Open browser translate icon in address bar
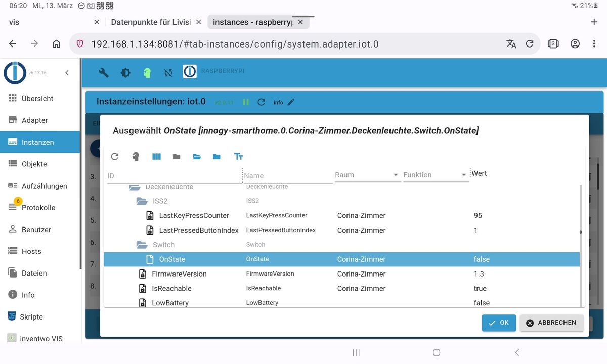This screenshot has height=364, width=607. click(x=511, y=44)
